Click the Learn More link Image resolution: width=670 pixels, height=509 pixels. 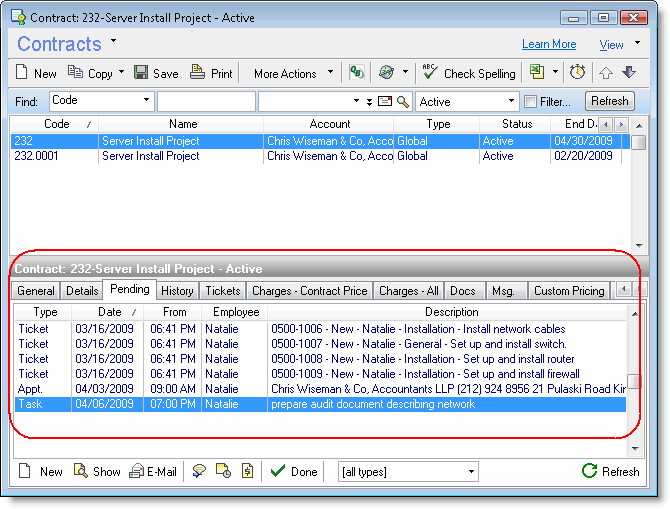click(549, 45)
